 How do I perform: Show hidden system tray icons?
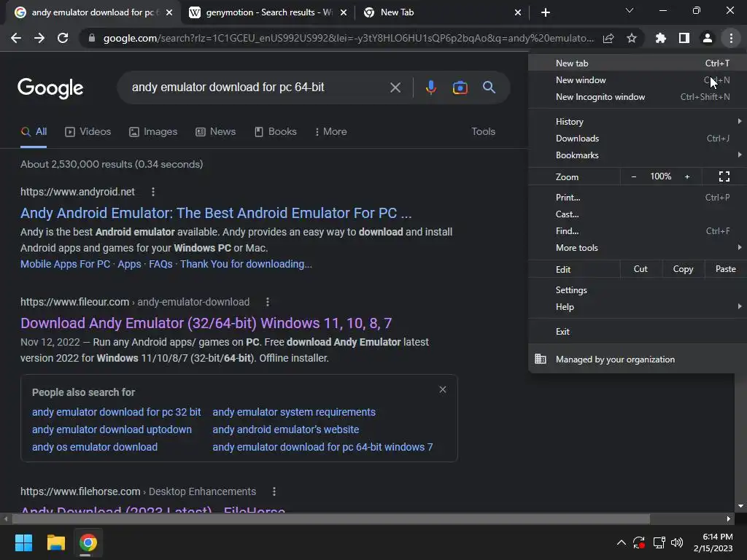[x=622, y=542]
